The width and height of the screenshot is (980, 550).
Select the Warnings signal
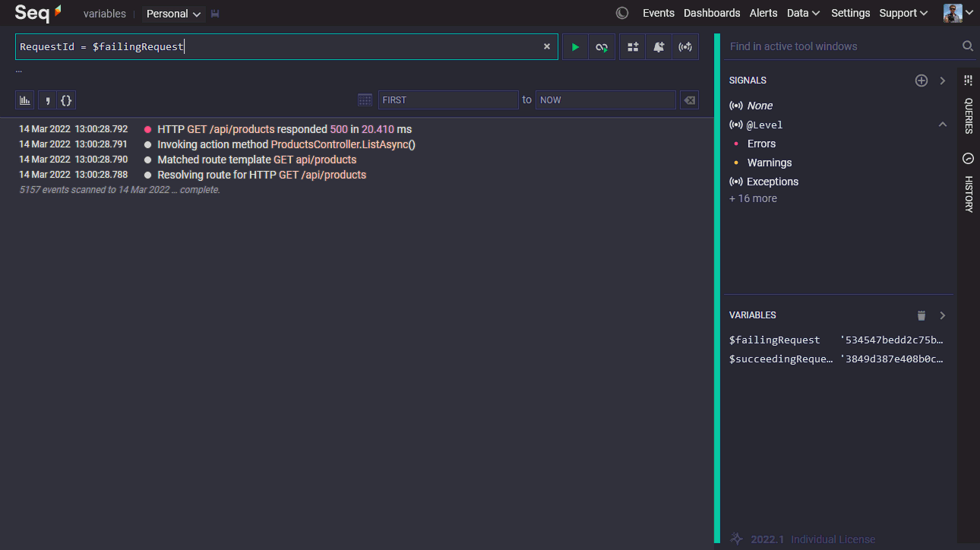(x=769, y=163)
